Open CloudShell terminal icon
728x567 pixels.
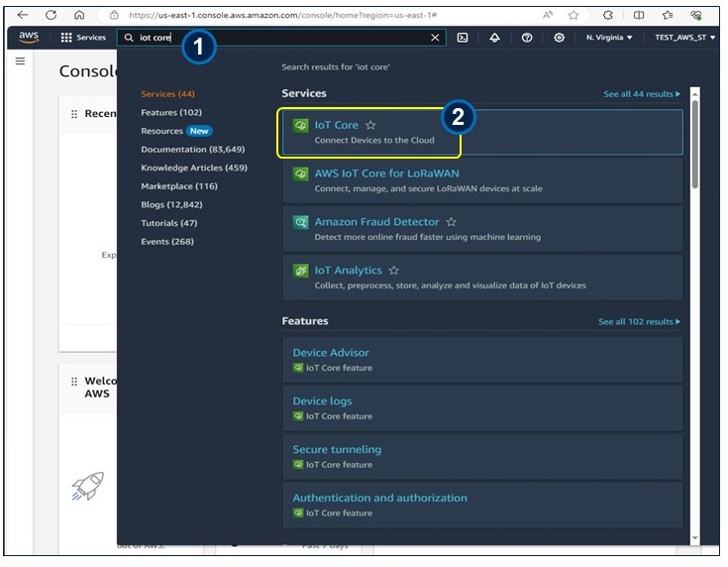pyautogui.click(x=463, y=38)
